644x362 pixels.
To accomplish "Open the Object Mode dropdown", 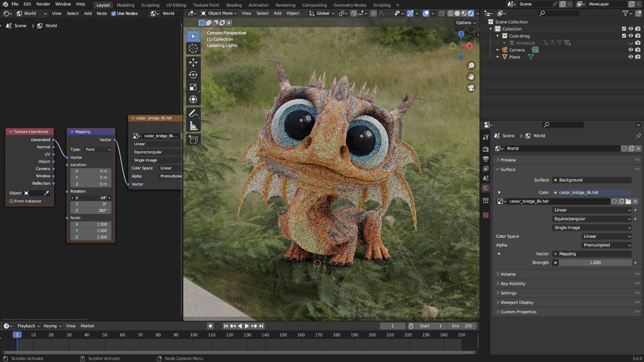I will 218,14.
